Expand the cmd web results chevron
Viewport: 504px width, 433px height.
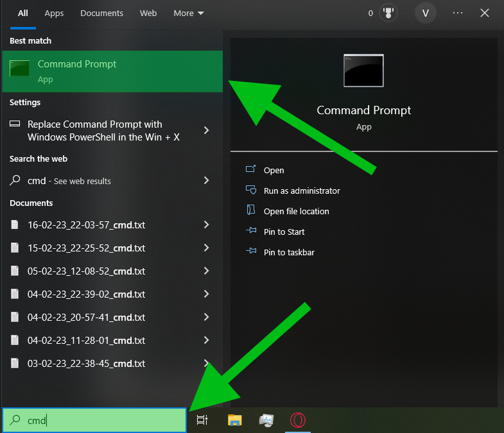[206, 180]
